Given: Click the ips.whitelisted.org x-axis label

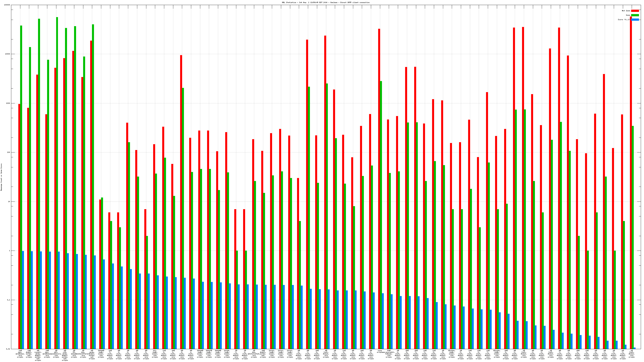Looking at the screenshot, I should pos(254,354).
